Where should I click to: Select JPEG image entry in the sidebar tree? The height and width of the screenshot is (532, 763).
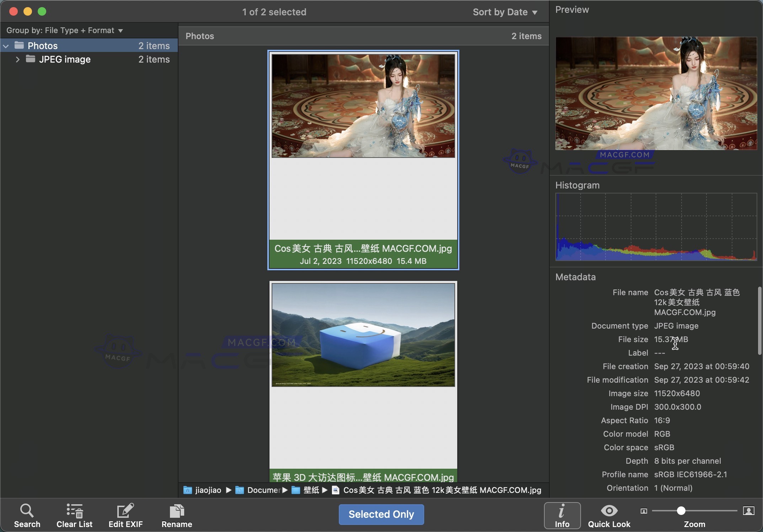[x=65, y=59]
